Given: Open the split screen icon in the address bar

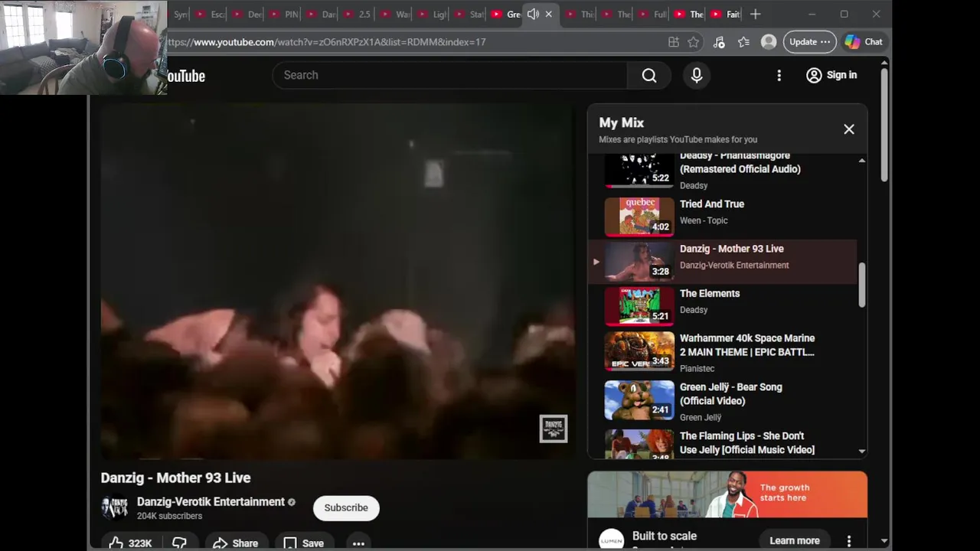Looking at the screenshot, I should [673, 42].
